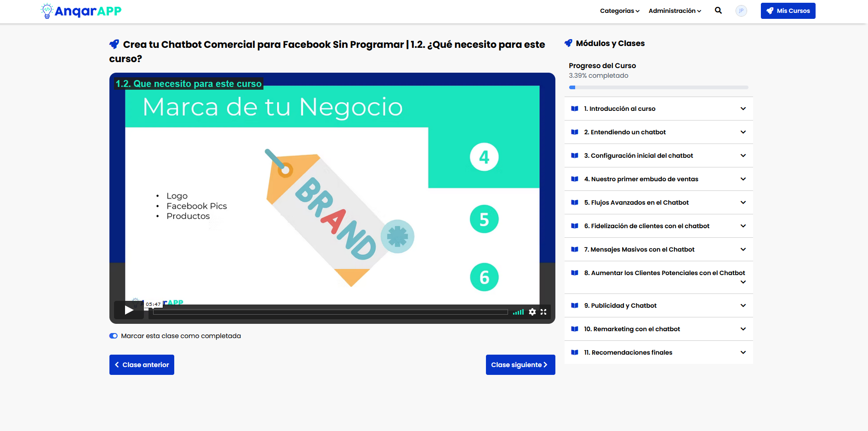Click the rocket icon next to Módulos y Clases

tap(569, 43)
